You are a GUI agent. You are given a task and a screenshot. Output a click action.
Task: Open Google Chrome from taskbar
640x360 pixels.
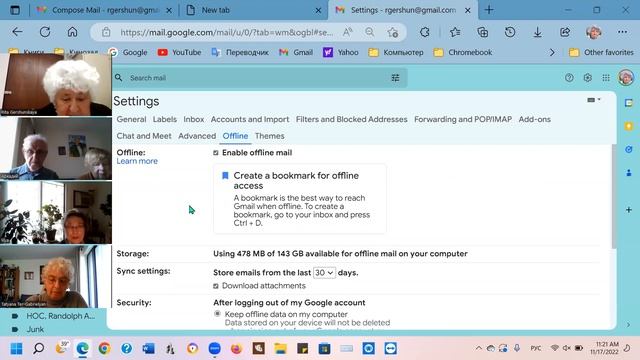(104, 348)
